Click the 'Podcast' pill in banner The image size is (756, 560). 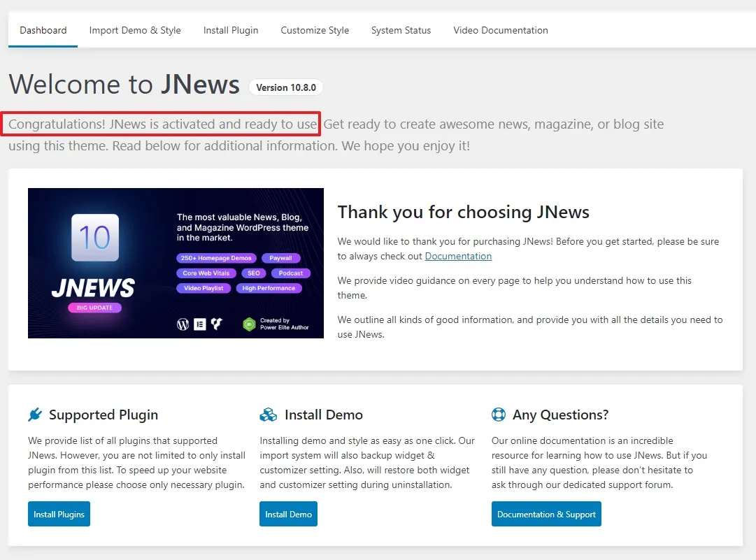291,273
